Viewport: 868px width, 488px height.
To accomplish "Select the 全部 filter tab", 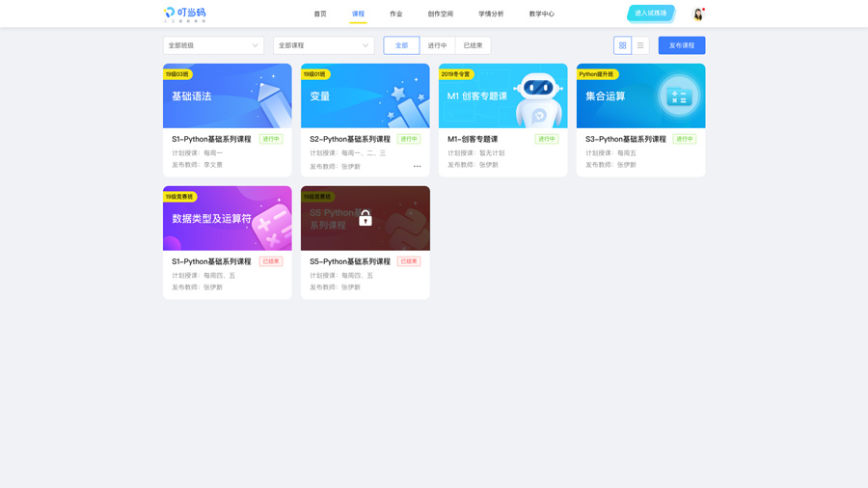I will 401,45.
